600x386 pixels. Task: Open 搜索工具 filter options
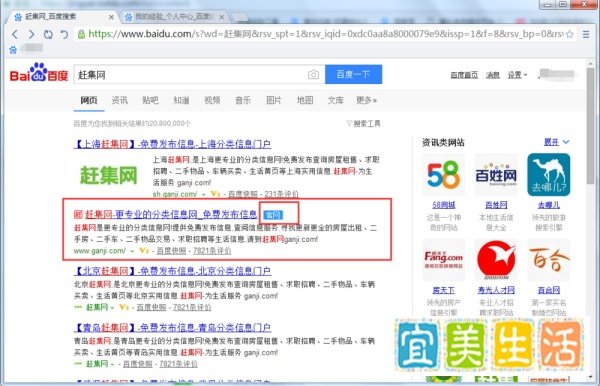[x=364, y=124]
